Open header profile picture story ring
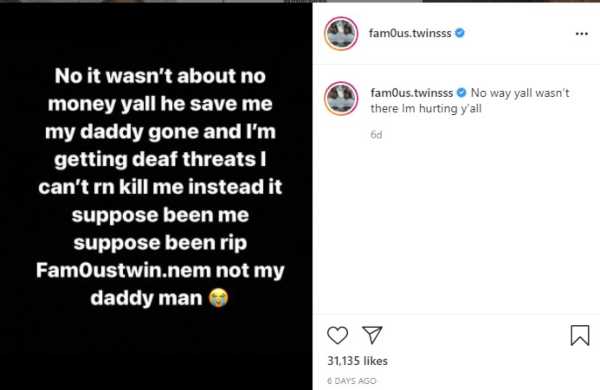Image resolution: width=600 pixels, height=390 pixels. pos(341,34)
